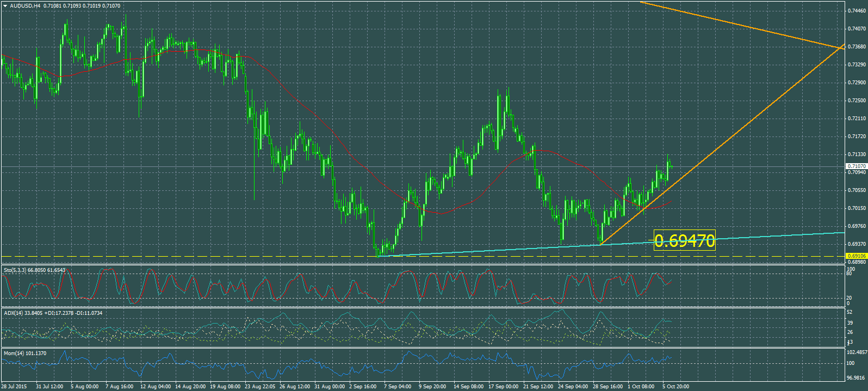Select the cyan support trendline

click(489, 250)
